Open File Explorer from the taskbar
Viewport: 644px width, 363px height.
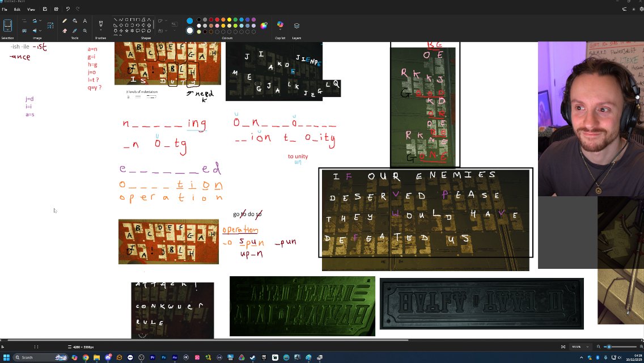click(96, 358)
